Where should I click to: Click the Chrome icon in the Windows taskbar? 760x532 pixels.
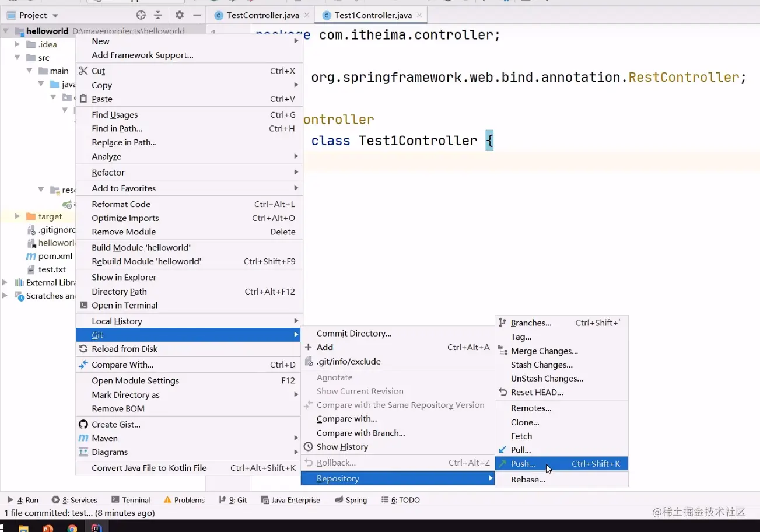(x=72, y=528)
